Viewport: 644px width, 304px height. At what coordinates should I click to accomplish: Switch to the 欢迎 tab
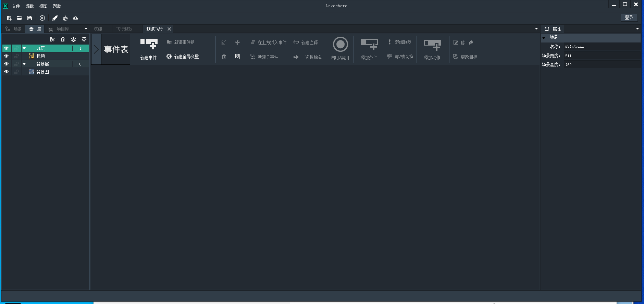coord(98,29)
